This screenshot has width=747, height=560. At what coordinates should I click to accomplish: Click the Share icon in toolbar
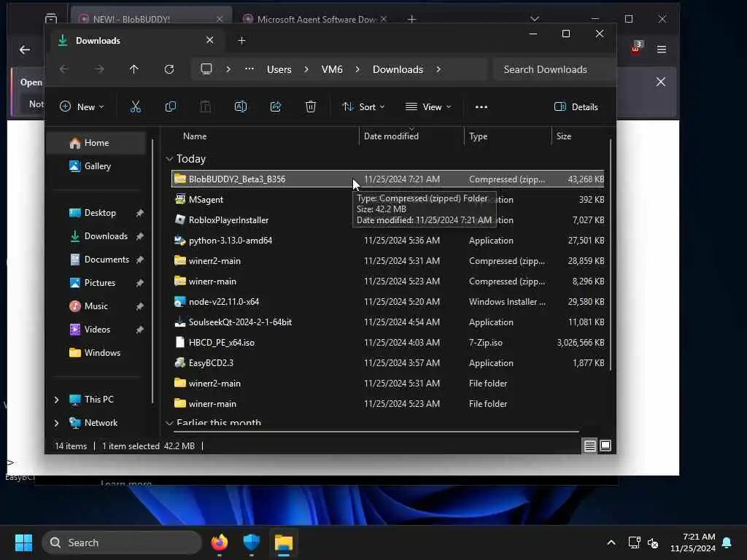pyautogui.click(x=275, y=106)
